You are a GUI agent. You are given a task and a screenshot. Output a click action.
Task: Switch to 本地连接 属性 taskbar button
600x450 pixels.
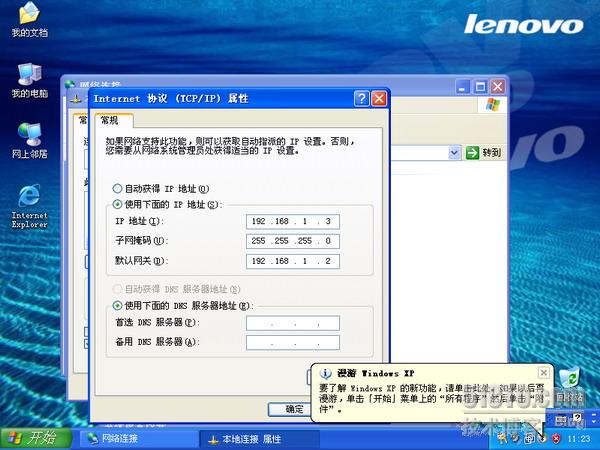260,439
